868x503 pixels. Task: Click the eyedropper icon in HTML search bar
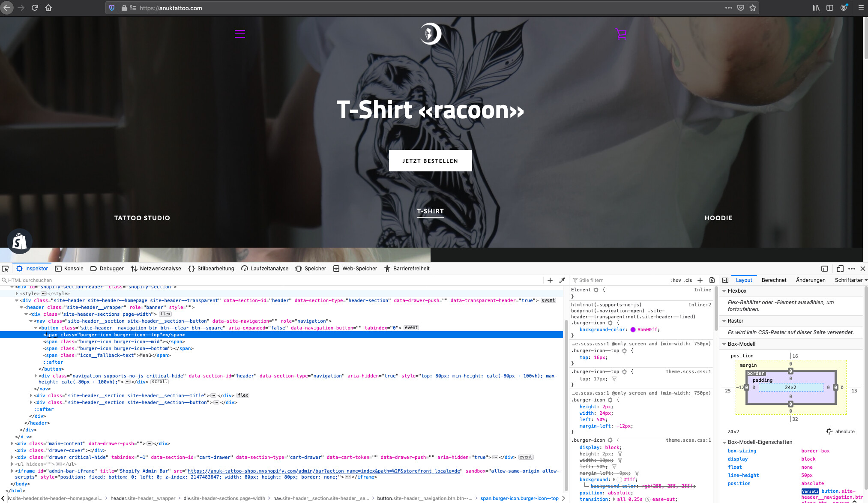(x=562, y=280)
